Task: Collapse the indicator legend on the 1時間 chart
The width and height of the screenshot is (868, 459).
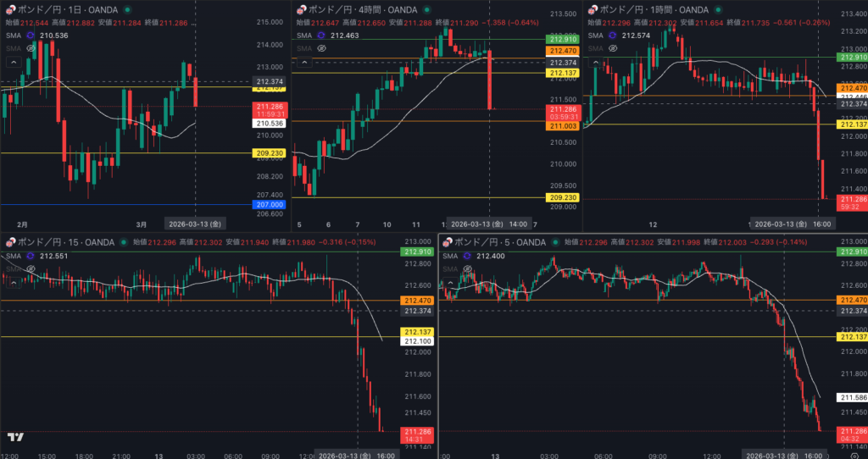Action: pos(596,62)
